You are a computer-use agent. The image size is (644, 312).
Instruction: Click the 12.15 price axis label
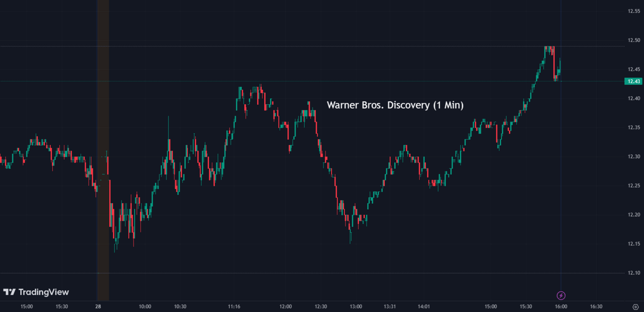pos(634,244)
